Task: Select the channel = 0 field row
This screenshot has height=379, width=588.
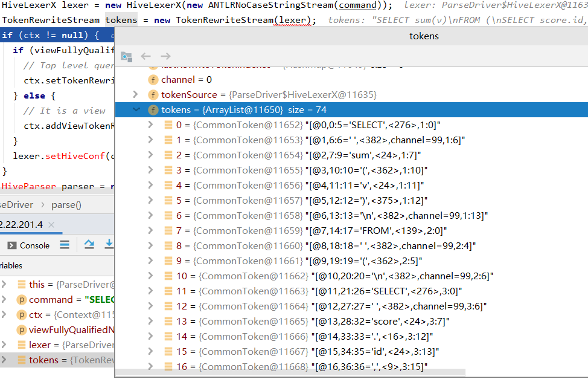Action: 351,80
